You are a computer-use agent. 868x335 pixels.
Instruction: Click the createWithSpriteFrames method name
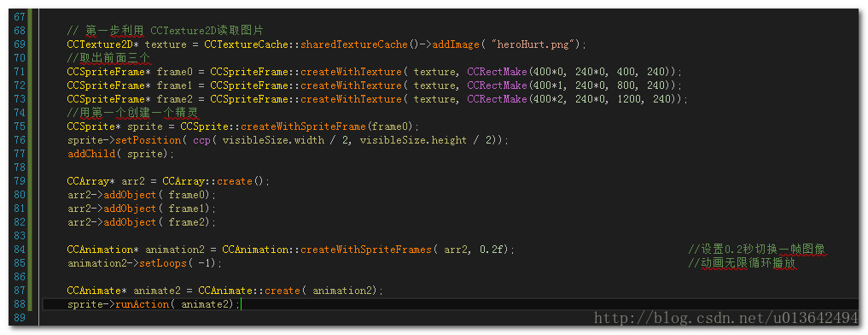pos(366,250)
